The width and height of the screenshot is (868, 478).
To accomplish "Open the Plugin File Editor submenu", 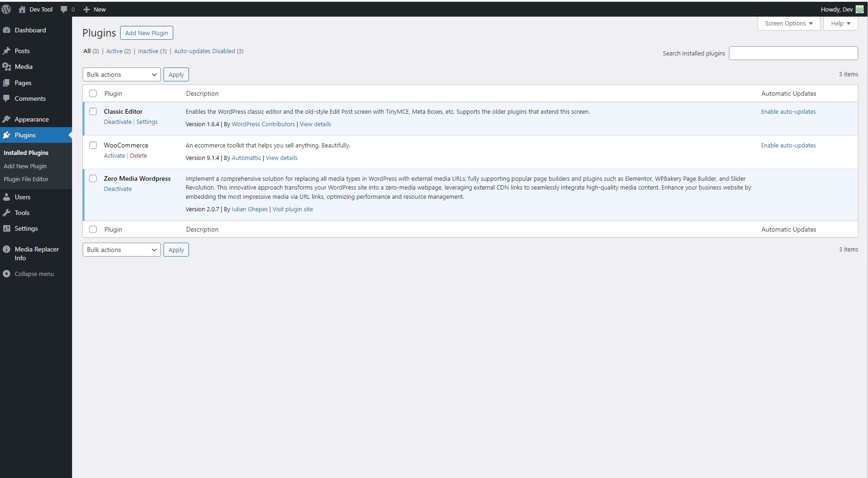I will [26, 179].
